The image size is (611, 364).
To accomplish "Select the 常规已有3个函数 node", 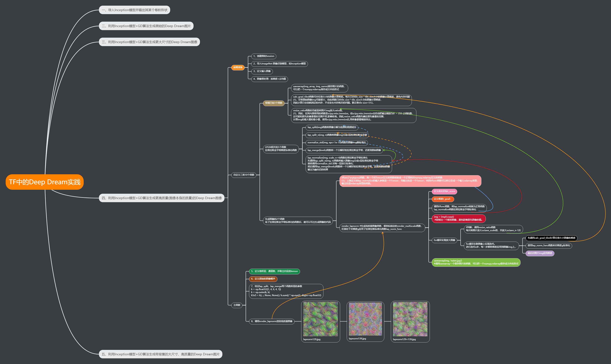I will click(x=274, y=103).
